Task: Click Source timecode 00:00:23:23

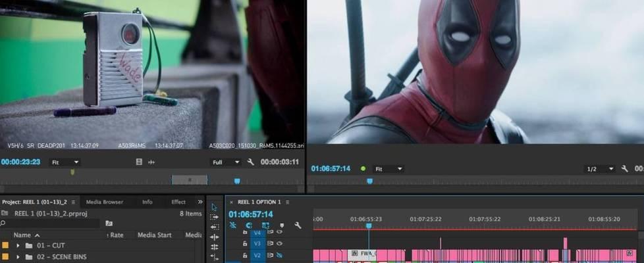Action: (20, 162)
